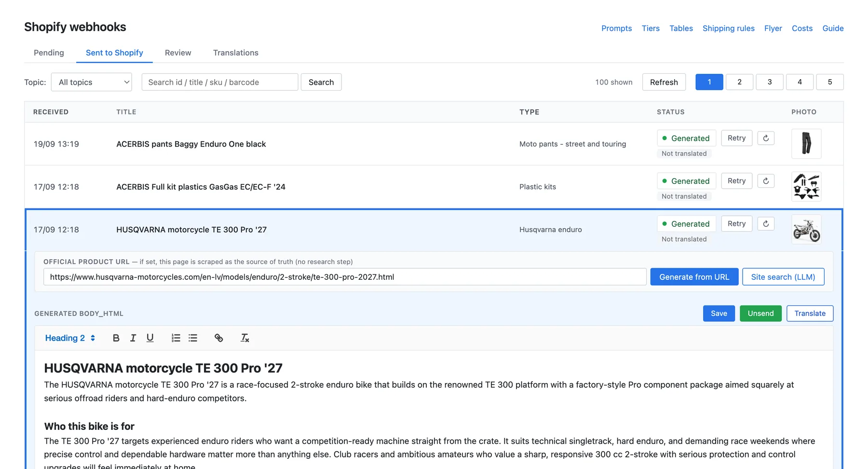Click Generated status of HUSQVARNA row
This screenshot has width=868, height=469.
(686, 224)
